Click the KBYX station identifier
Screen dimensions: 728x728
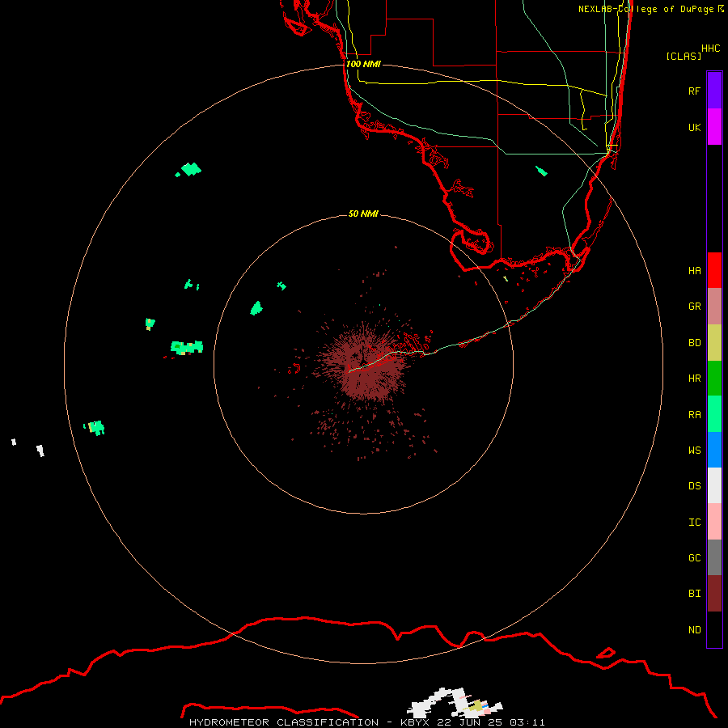pos(415,722)
